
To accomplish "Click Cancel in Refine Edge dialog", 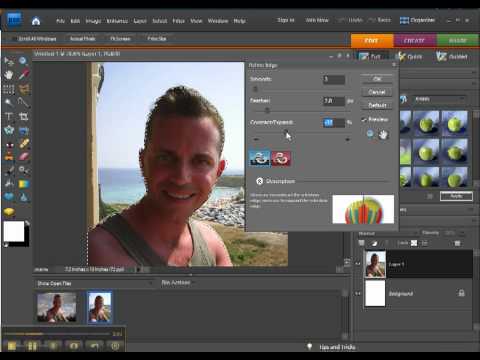I will 377,92.
